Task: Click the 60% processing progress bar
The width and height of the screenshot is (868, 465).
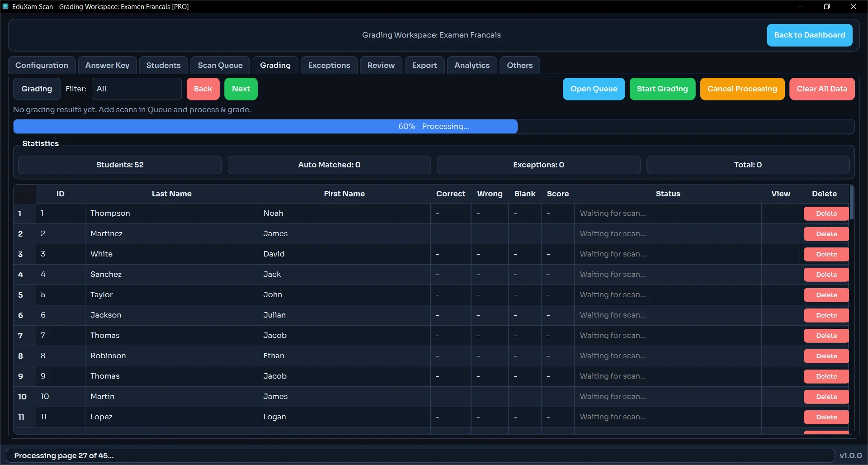Action: pyautogui.click(x=433, y=126)
